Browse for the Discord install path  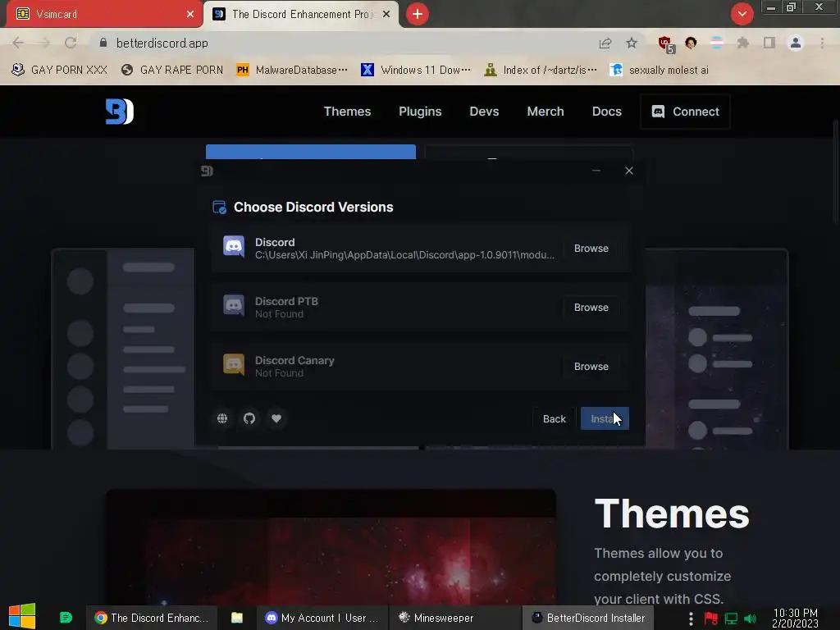(x=591, y=248)
